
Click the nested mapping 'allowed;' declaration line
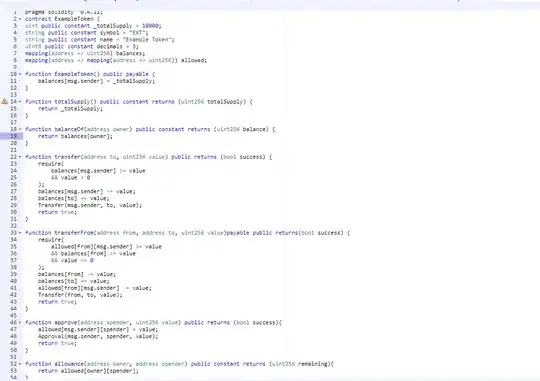pyautogui.click(x=116, y=60)
